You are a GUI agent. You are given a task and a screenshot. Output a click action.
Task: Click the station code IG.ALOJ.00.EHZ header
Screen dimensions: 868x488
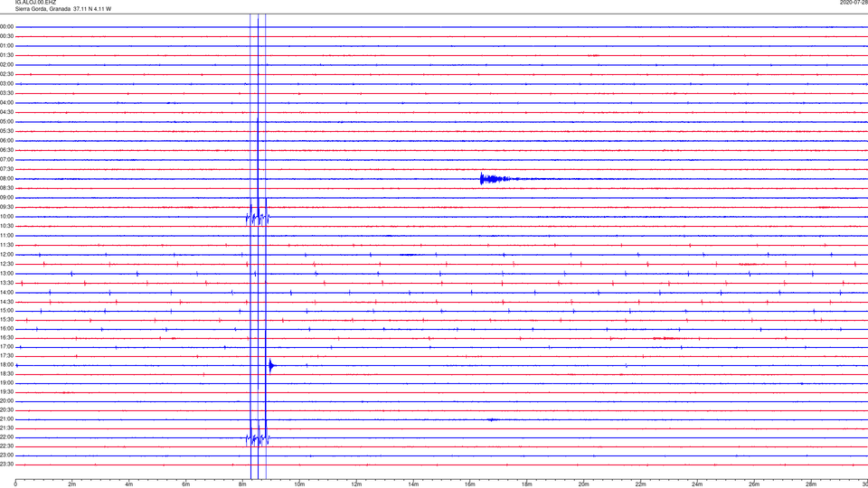[35, 2]
